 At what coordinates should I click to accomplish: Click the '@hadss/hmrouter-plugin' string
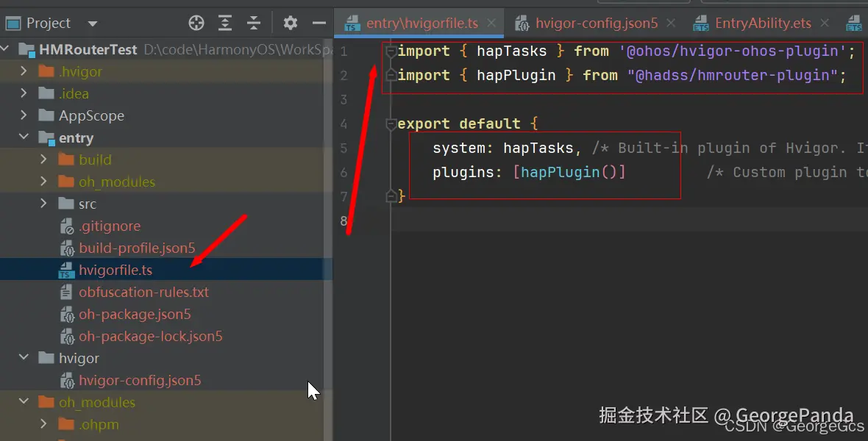[x=733, y=75]
